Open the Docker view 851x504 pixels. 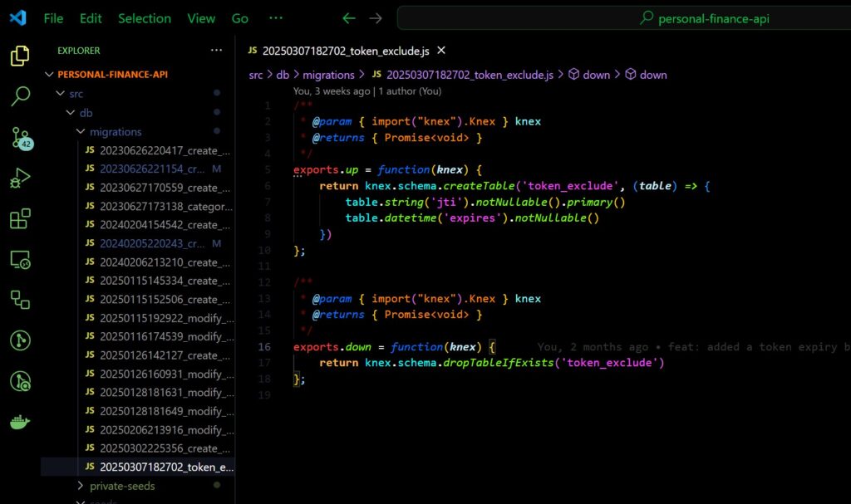point(20,422)
